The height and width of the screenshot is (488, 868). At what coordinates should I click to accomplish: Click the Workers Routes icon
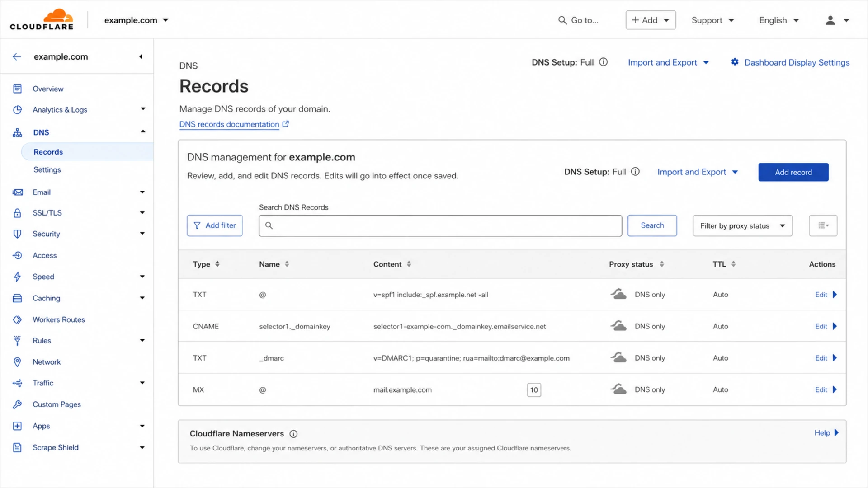point(17,319)
